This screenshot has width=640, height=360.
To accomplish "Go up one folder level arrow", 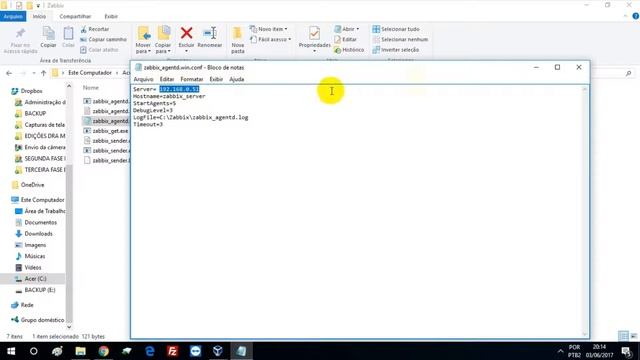I will pyautogui.click(x=43, y=73).
